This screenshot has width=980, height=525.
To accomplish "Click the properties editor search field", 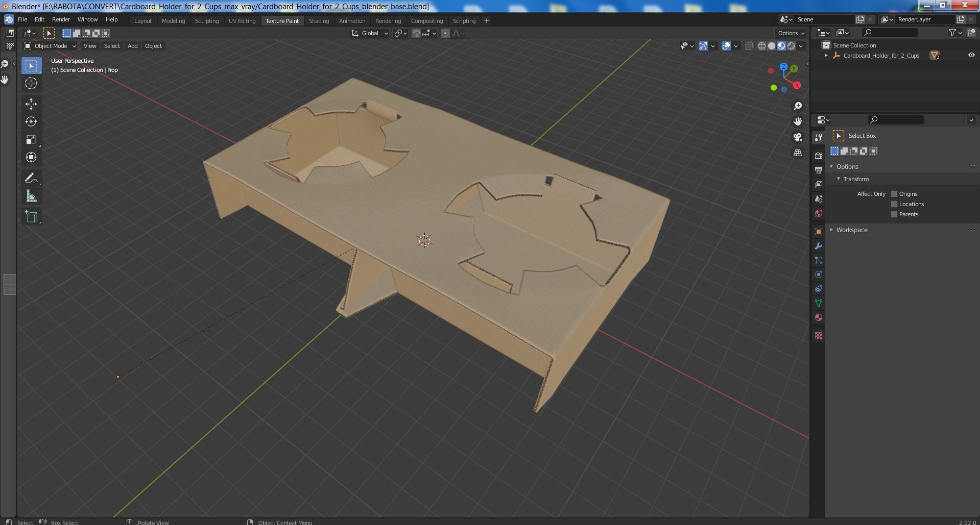I will pos(896,120).
